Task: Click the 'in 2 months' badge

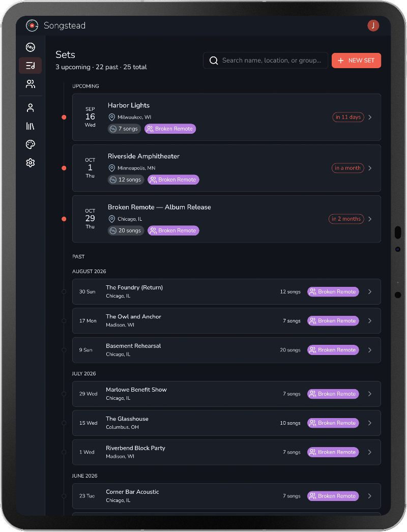Action: tap(346, 219)
